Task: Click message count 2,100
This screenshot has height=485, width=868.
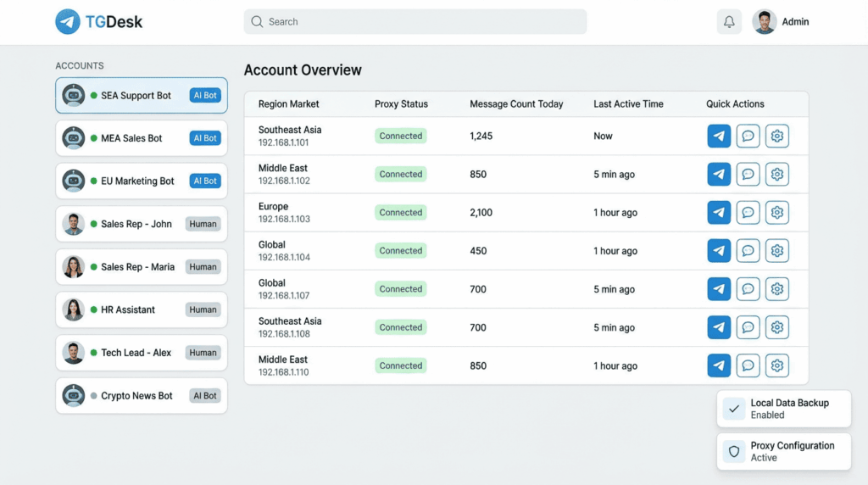Action: tap(481, 212)
